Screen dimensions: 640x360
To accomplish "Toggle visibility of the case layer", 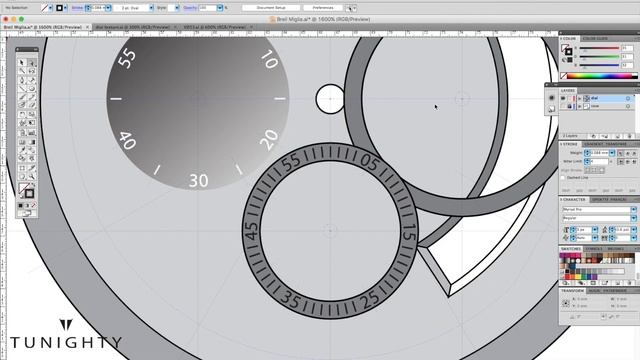I will coord(563,106).
